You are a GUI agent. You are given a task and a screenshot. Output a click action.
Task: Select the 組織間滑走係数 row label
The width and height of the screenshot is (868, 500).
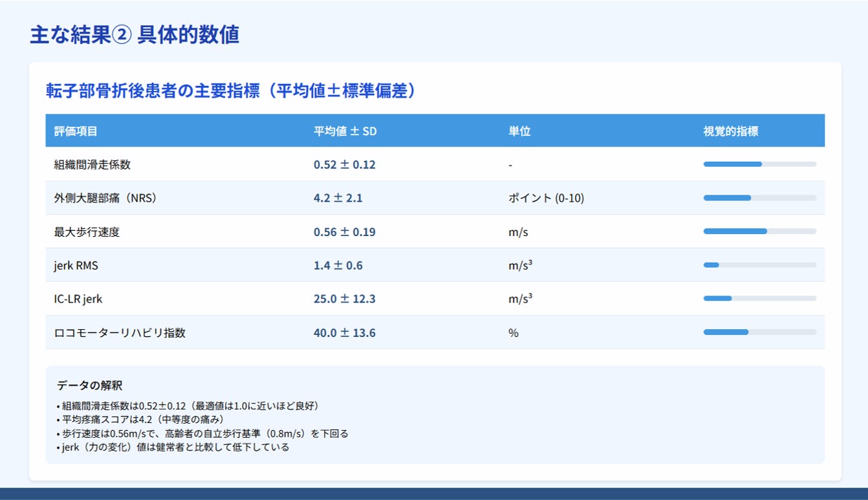pos(92,165)
